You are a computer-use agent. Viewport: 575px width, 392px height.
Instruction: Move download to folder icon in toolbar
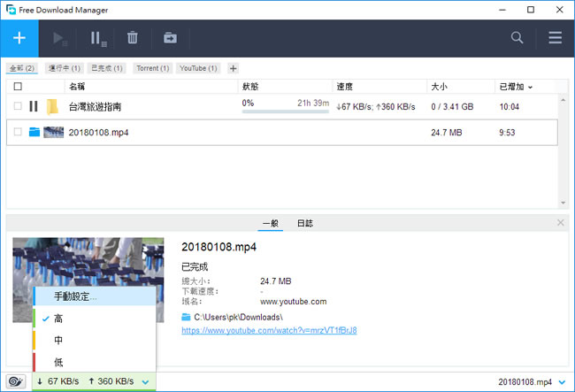170,38
